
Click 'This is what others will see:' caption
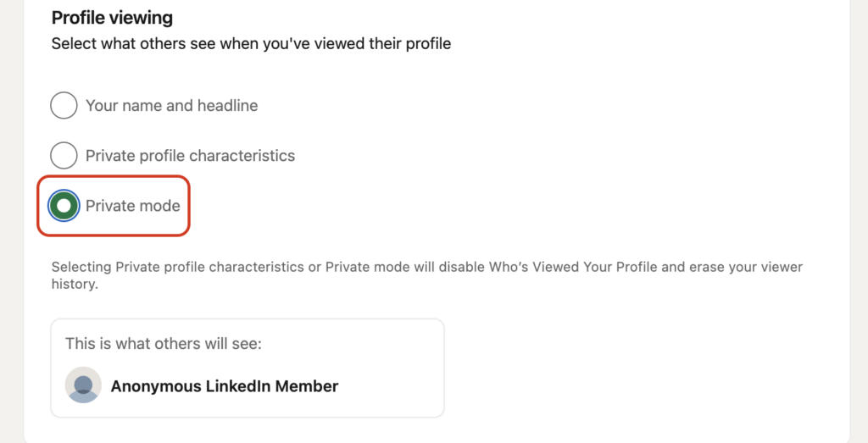pos(164,343)
